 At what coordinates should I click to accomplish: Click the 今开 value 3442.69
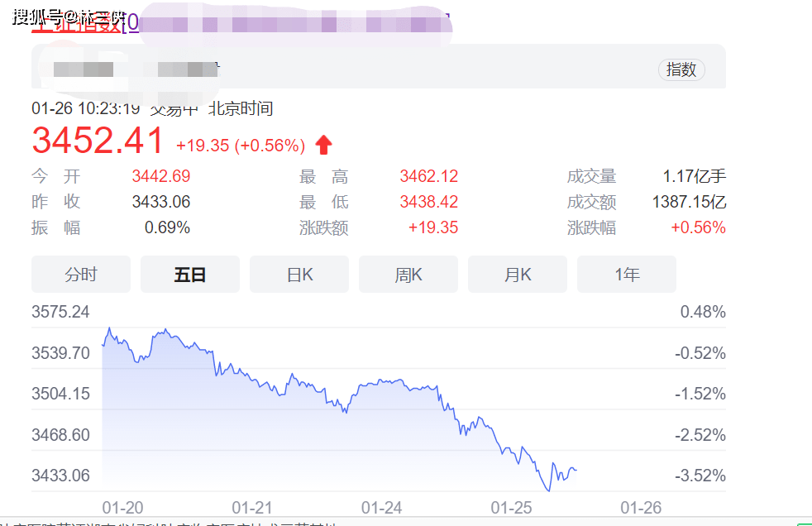160,176
